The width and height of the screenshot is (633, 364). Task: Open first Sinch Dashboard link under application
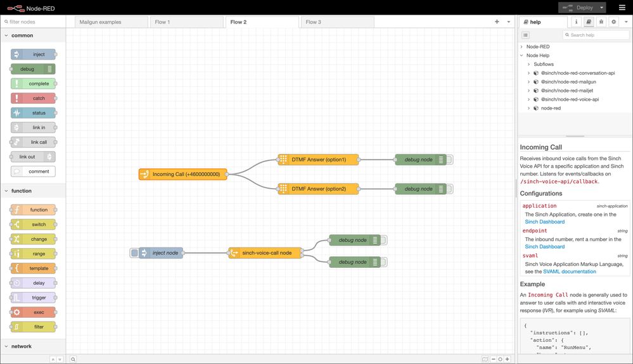pos(544,222)
